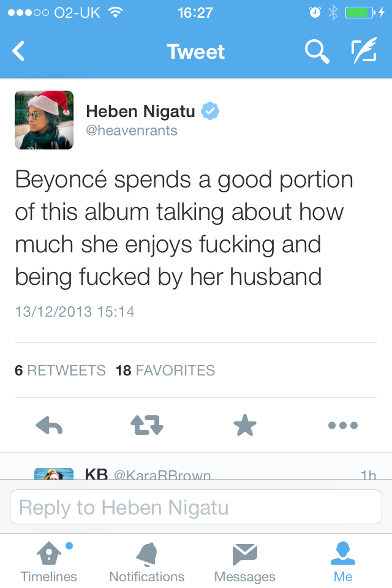Favorite the tweet with star icon

tap(245, 425)
